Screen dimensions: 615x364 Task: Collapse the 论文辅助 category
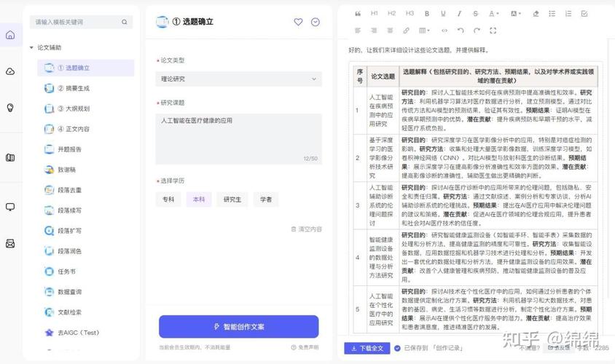tap(31, 47)
